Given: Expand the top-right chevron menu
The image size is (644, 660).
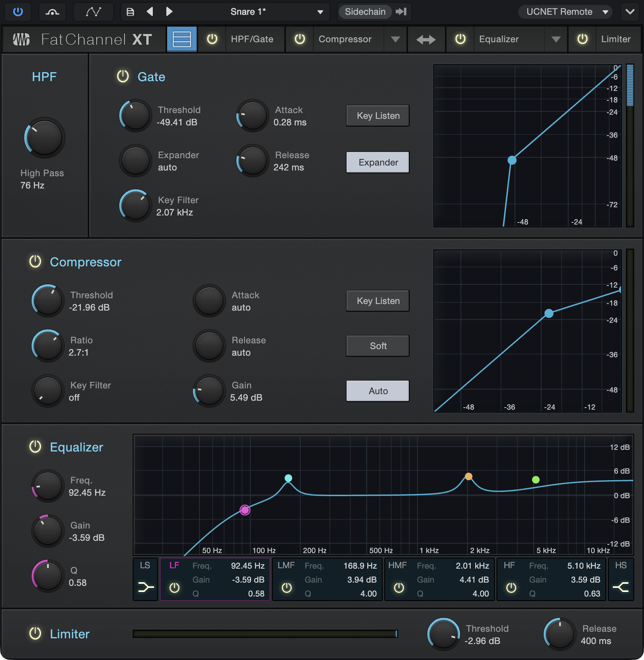Looking at the screenshot, I should (630, 11).
